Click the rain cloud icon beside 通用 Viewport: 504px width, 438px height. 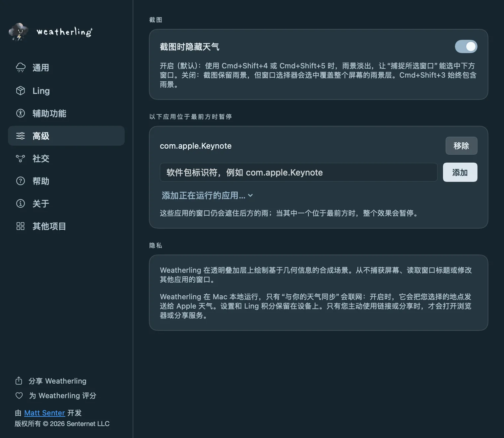[21, 68]
